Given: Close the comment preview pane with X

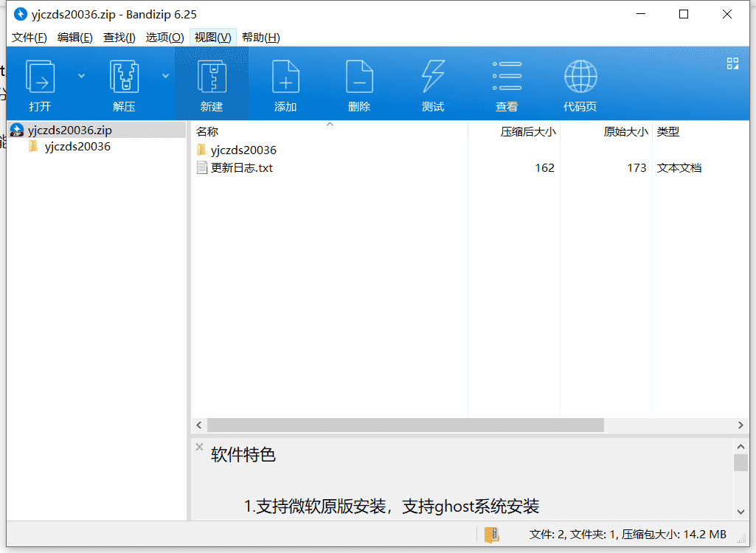Looking at the screenshot, I should click(x=199, y=447).
